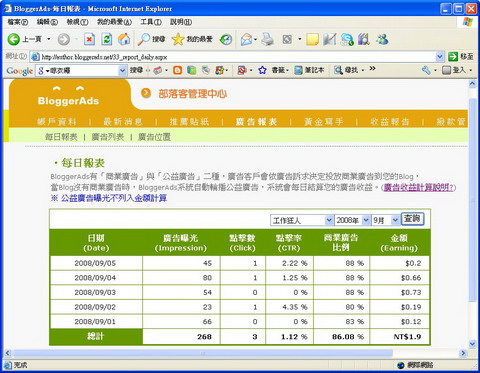The height and width of the screenshot is (373, 480).
Task: Select 廣告報表 navigation tab
Action: click(x=257, y=122)
